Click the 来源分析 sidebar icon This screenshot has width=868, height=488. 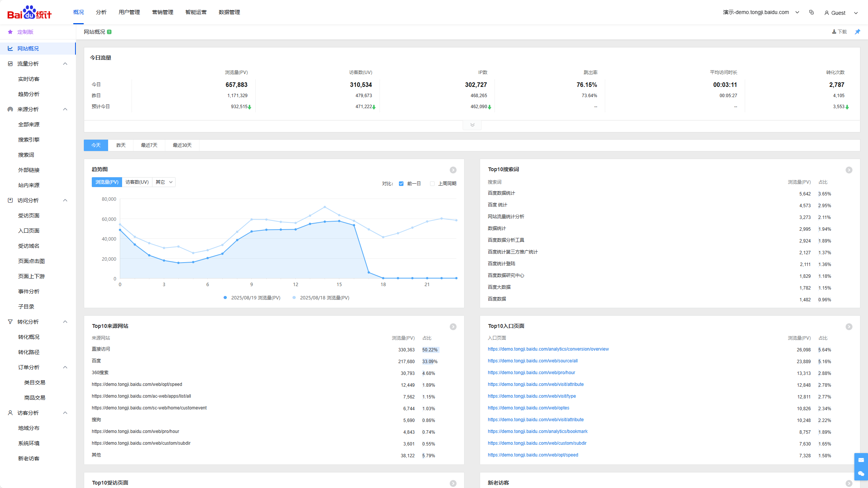[10, 109]
